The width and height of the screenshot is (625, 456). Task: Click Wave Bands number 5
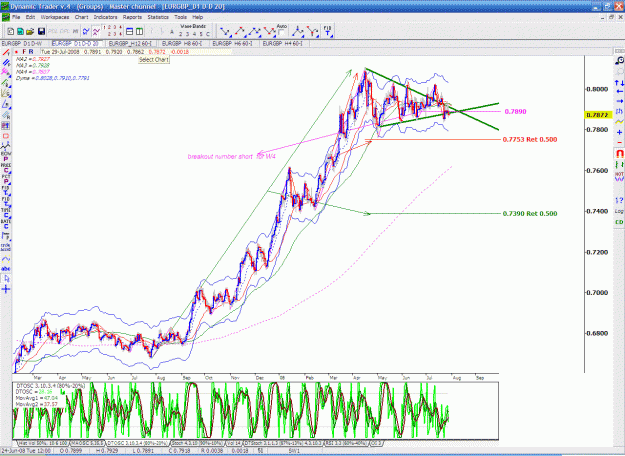201,34
